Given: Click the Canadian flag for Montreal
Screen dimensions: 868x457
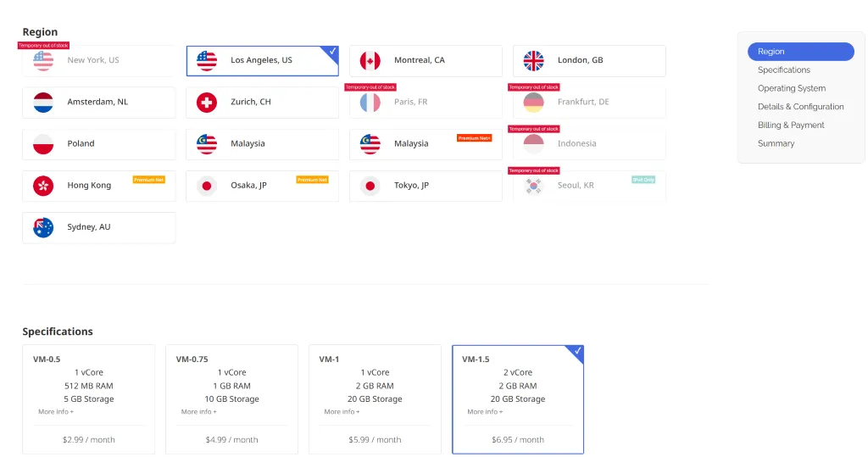Looking at the screenshot, I should (x=370, y=60).
